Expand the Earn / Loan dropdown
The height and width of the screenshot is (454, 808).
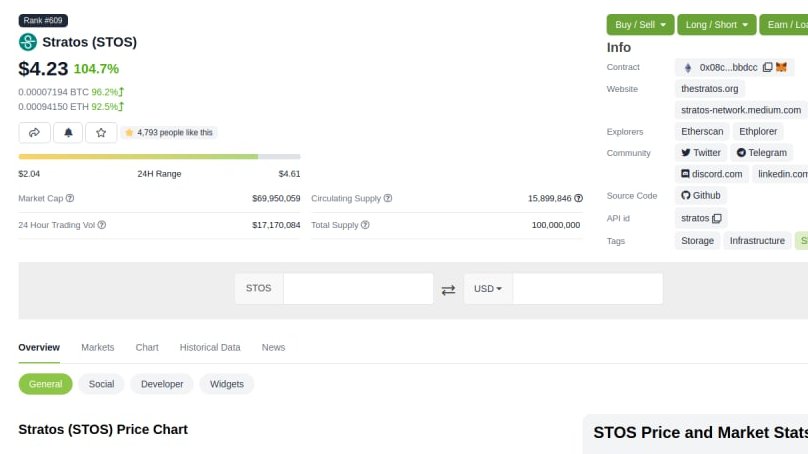(x=784, y=25)
